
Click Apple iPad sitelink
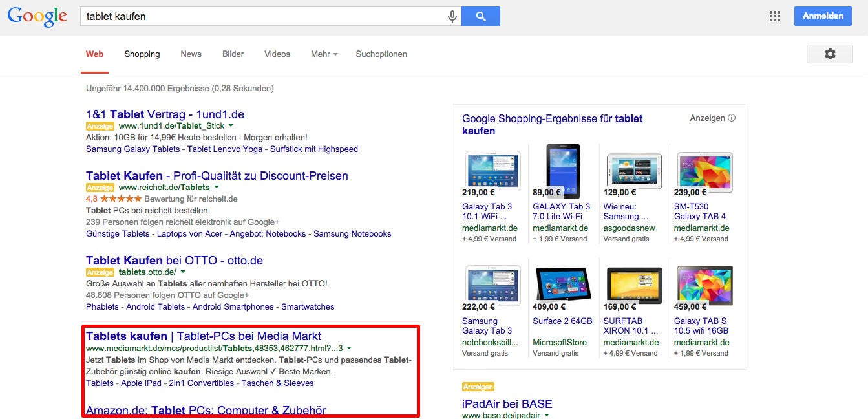(x=142, y=383)
